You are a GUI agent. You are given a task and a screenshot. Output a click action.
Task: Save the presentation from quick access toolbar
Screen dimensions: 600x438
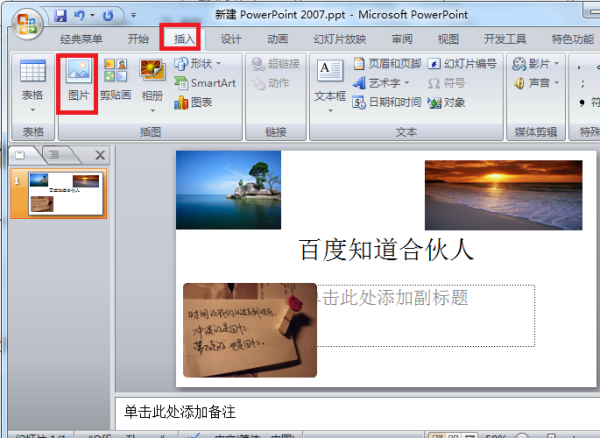point(60,15)
